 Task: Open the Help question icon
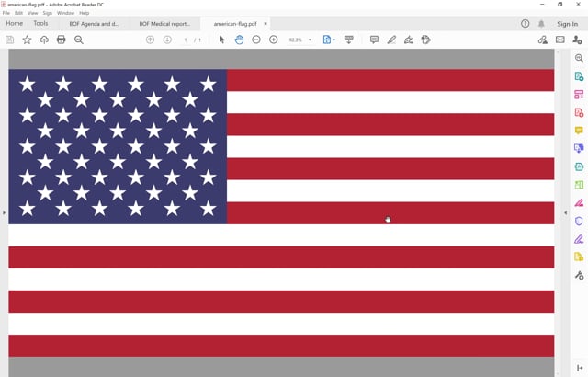click(x=525, y=24)
